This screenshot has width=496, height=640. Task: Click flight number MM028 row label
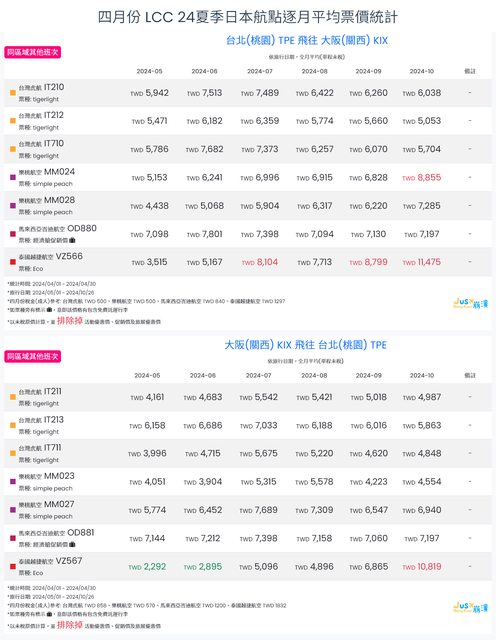pos(59,200)
